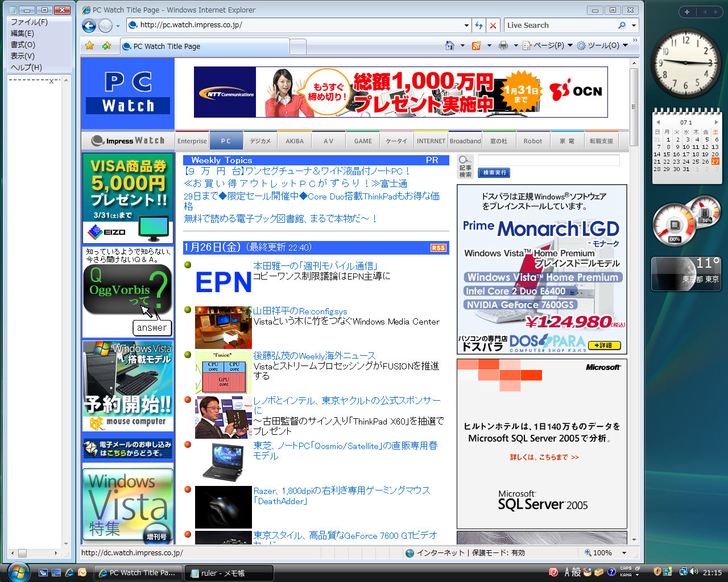Image resolution: width=728 pixels, height=582 pixels.
Task: Click the orange RSS badge next to the date
Action: click(x=438, y=247)
